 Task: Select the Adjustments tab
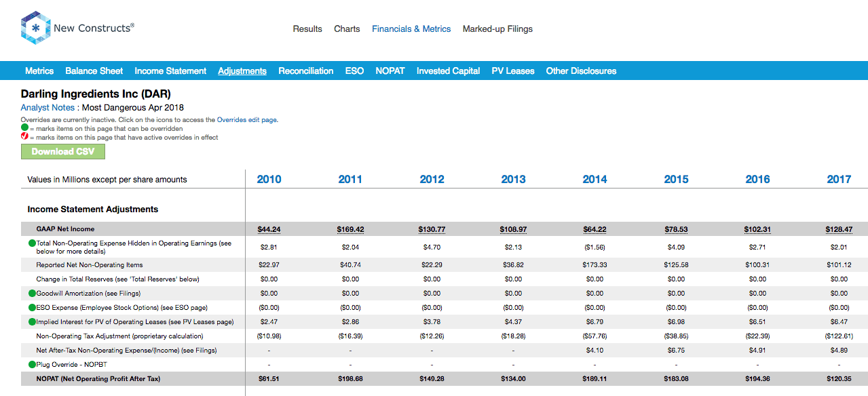(x=242, y=71)
